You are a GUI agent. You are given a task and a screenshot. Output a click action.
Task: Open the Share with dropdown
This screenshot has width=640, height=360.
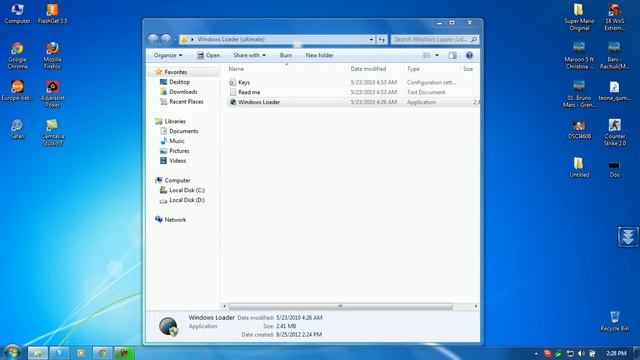tap(249, 55)
